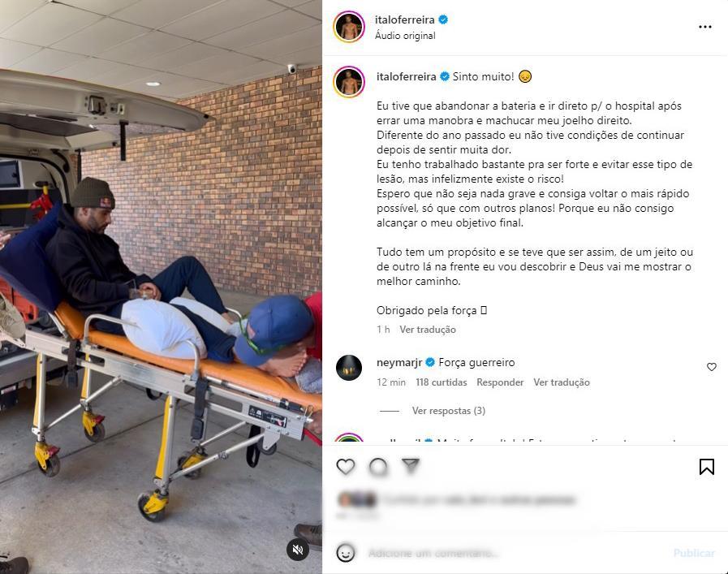Image resolution: width=728 pixels, height=574 pixels.
Task: Open more options three-dot menu
Action: click(x=704, y=27)
